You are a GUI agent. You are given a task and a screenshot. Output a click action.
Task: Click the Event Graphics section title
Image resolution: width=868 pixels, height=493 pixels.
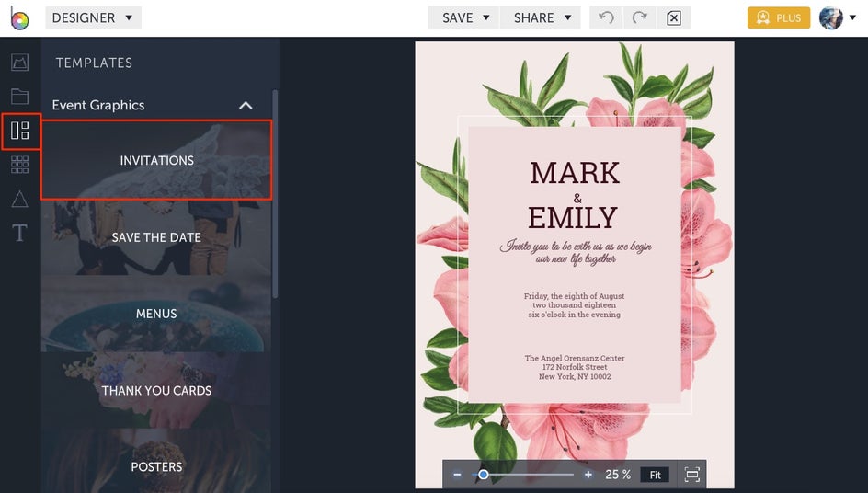coord(98,105)
